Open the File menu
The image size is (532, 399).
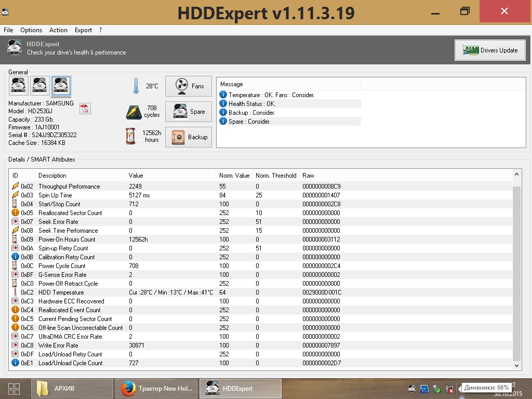[x=8, y=30]
